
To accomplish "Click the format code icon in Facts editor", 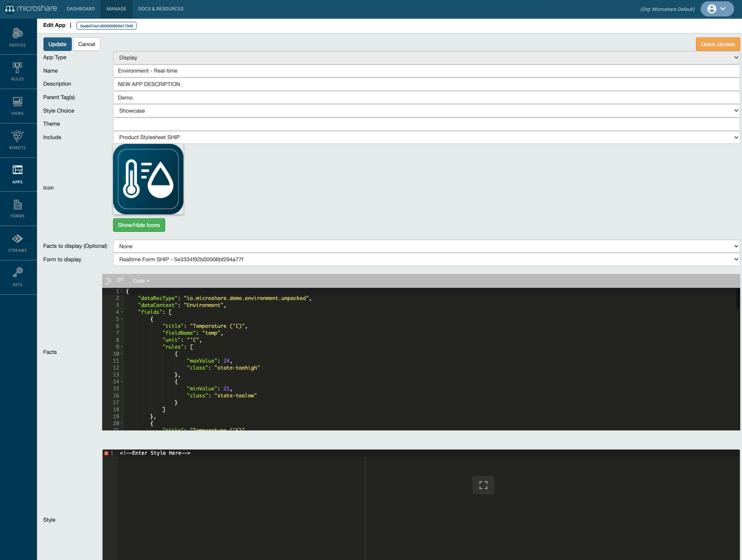I will tap(109, 281).
